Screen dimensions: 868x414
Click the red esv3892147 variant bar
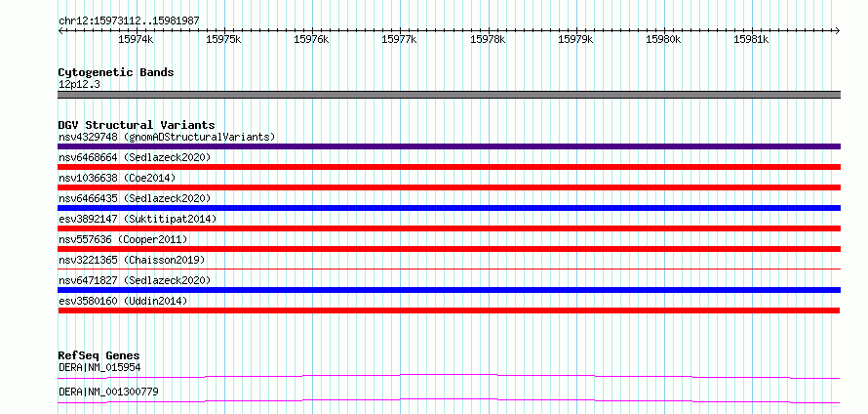(x=449, y=228)
